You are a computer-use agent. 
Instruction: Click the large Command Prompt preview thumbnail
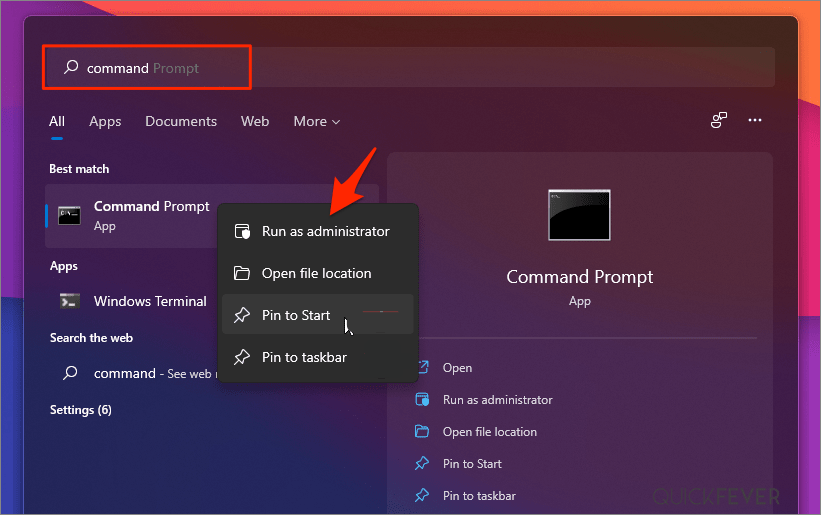[579, 215]
